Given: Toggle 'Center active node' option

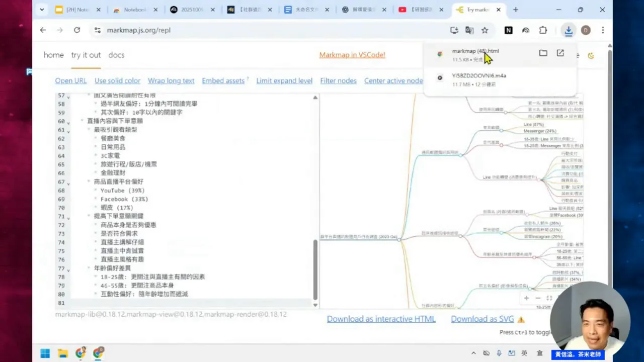Looking at the screenshot, I should coord(393,80).
